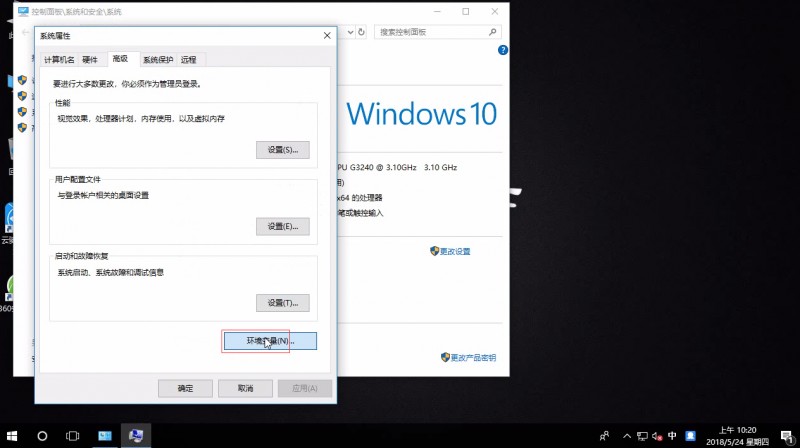800x448 pixels.
Task: Open the clock showing 上午 10:20
Action: pos(737,436)
